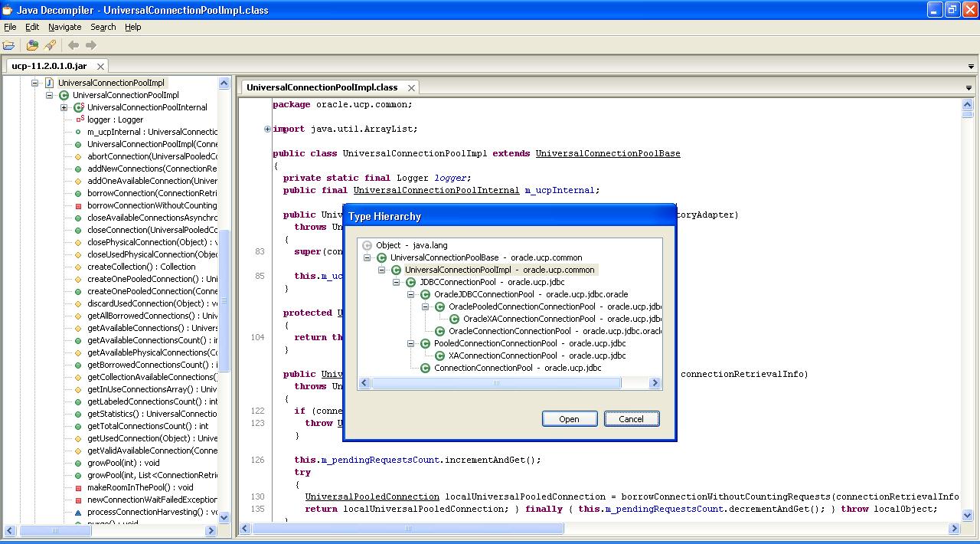
Task: Expand the folded import statements in editor
Action: click(267, 129)
